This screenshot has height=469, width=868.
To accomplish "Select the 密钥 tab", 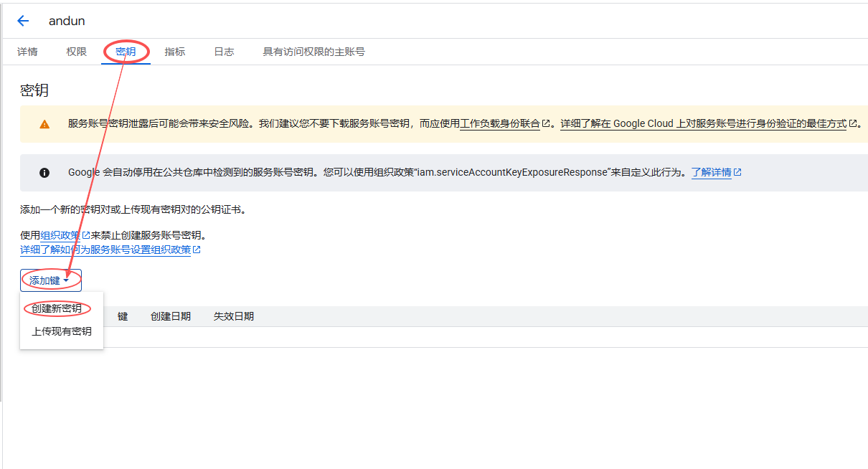I will pyautogui.click(x=126, y=52).
